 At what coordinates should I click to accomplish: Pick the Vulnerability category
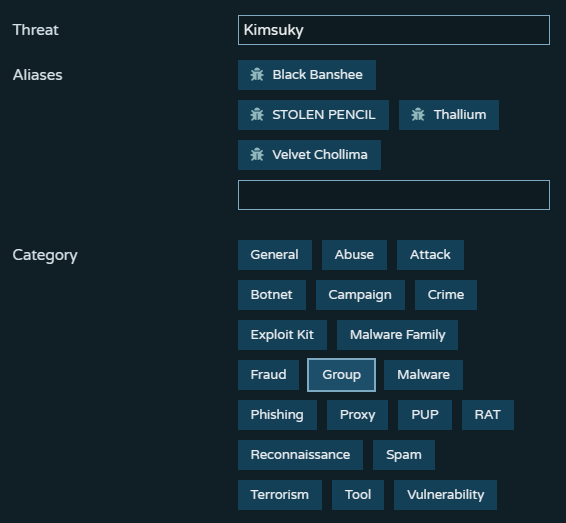445,495
